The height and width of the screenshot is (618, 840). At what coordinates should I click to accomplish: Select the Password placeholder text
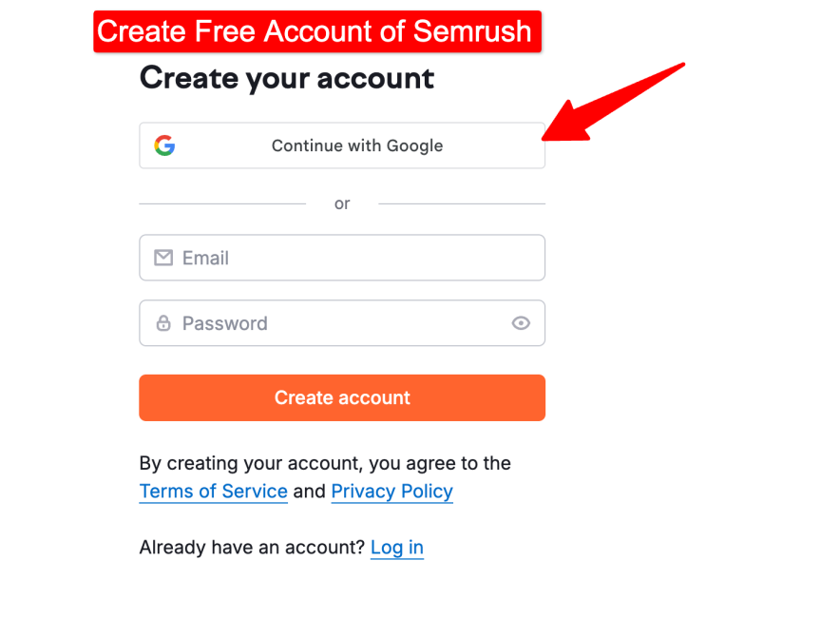[x=224, y=323]
